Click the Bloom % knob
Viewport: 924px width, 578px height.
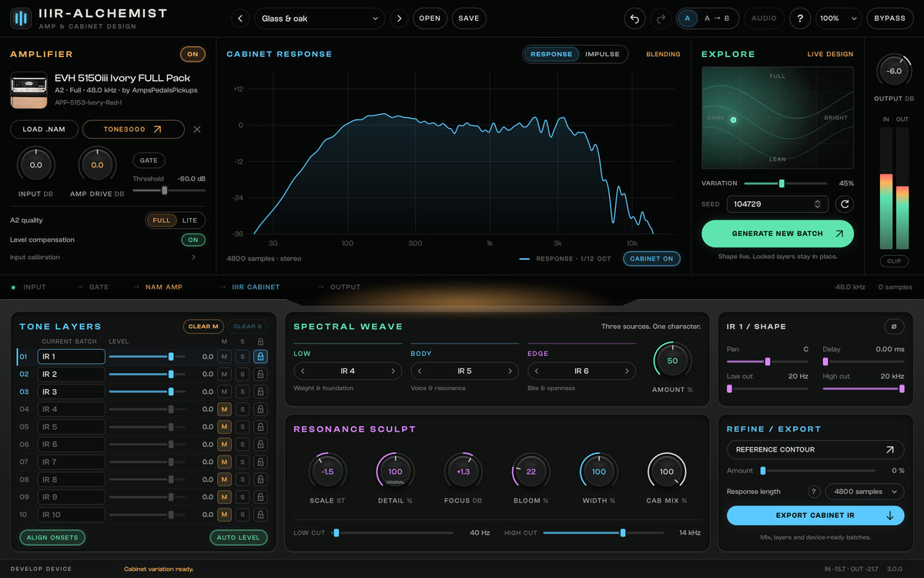(531, 472)
